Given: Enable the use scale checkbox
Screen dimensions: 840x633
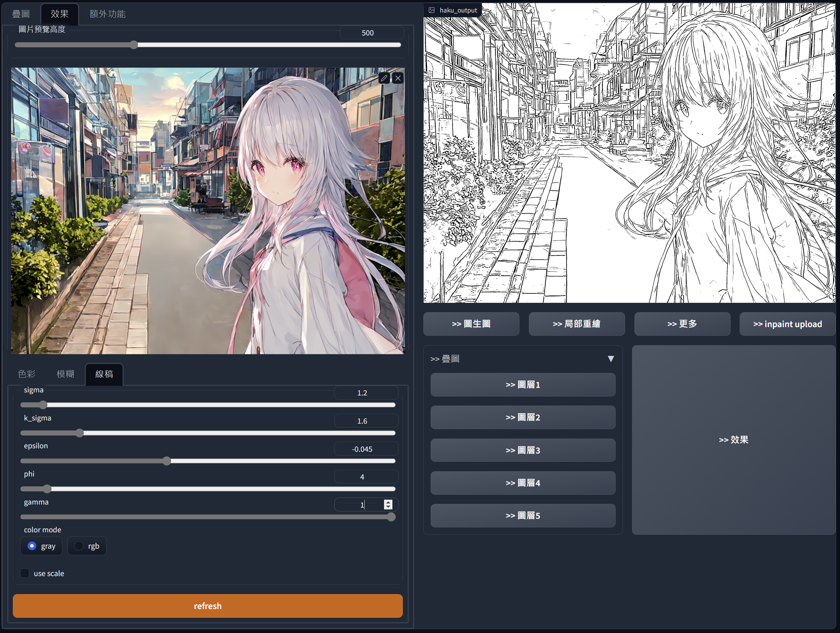Looking at the screenshot, I should (x=25, y=573).
